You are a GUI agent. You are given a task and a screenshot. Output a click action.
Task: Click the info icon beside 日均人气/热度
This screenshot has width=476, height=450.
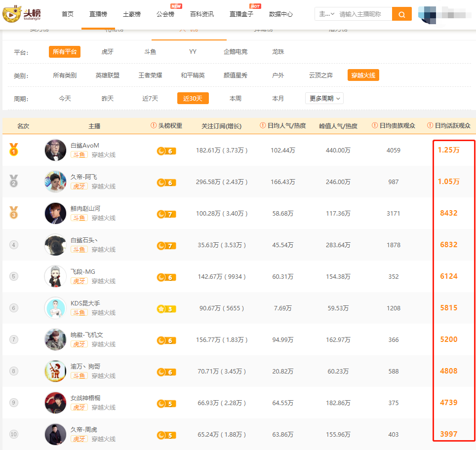[263, 125]
